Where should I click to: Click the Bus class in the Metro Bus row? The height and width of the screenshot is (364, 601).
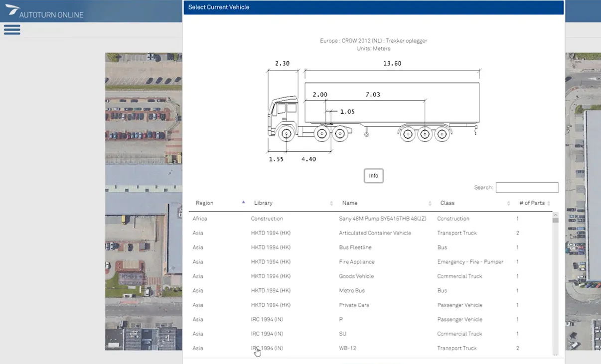click(442, 291)
